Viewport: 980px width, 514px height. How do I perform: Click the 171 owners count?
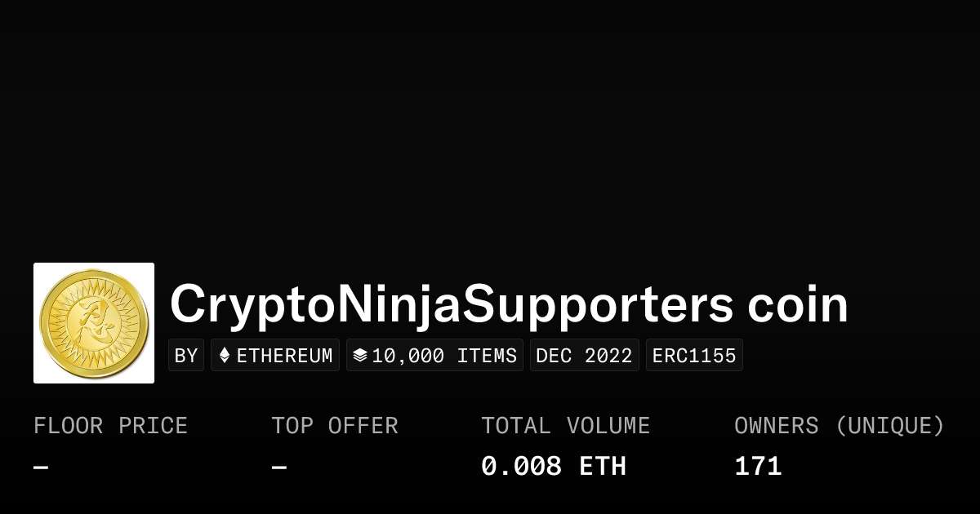click(758, 467)
